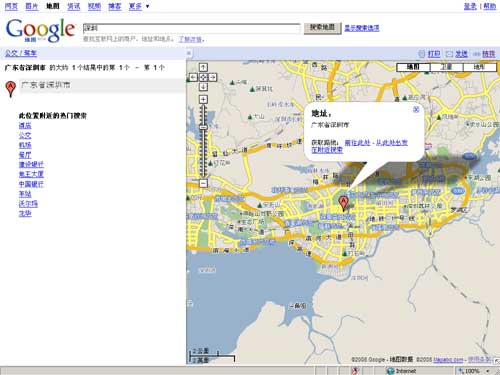The width and height of the screenshot is (500, 375).
Task: Click the zoom slider handle
Action: click(x=203, y=127)
